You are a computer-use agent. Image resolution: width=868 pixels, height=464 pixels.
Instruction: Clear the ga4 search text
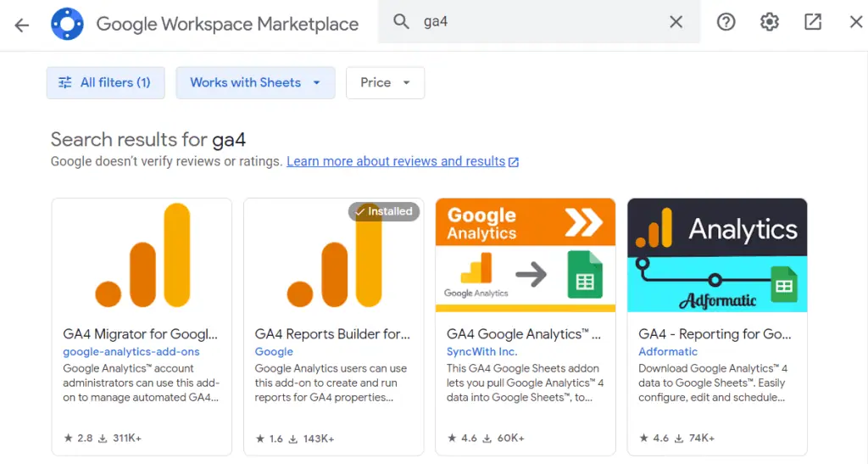(x=676, y=21)
